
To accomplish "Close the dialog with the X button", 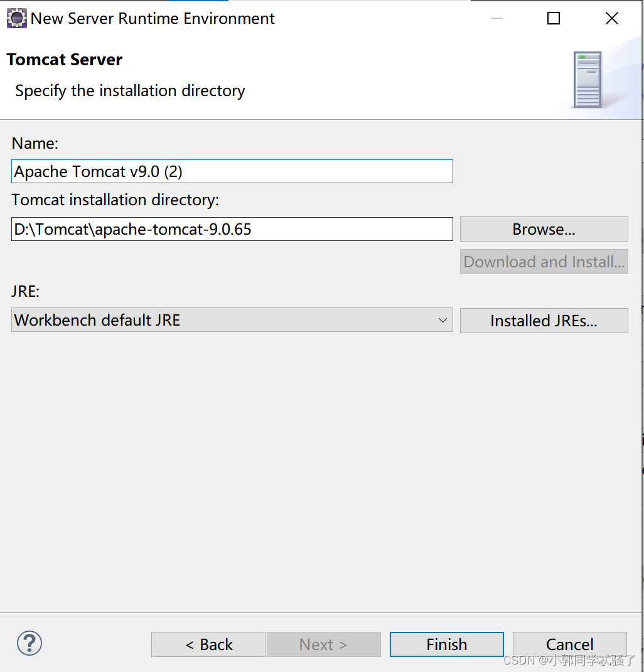I will [611, 18].
